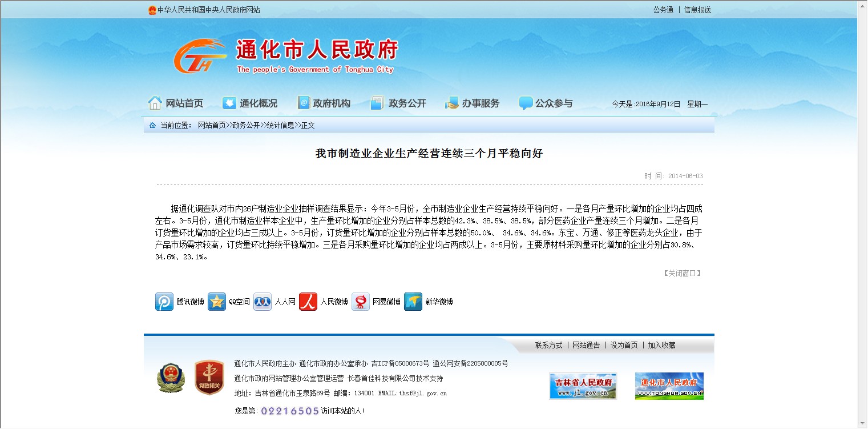Share via the 人人网 icon
868x429 pixels.
pyautogui.click(x=263, y=302)
